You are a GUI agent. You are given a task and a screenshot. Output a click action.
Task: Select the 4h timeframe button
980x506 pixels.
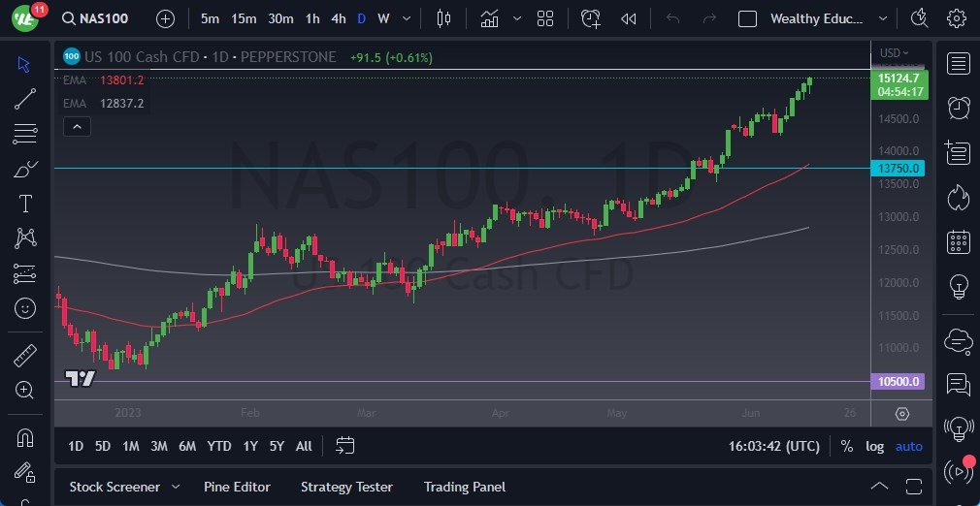point(338,18)
